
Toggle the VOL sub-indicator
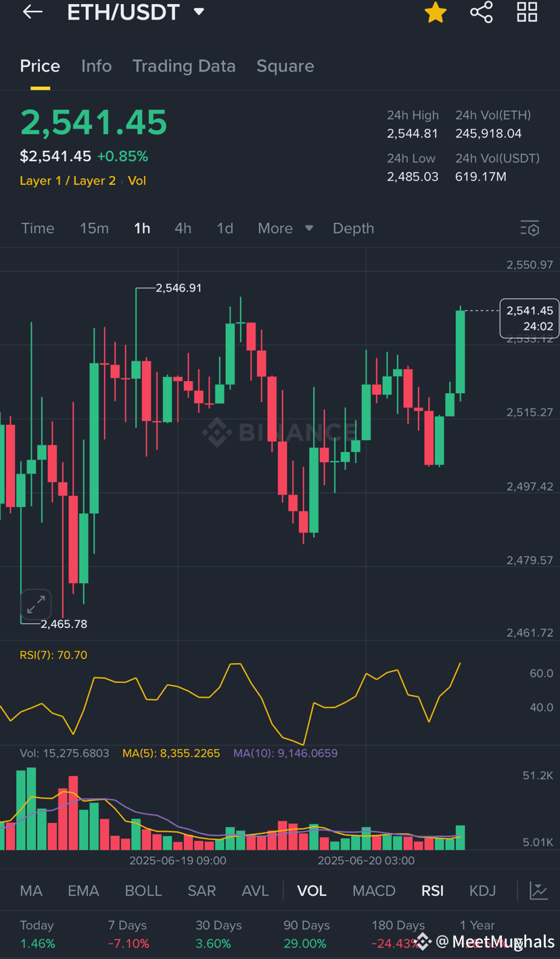coord(312,891)
